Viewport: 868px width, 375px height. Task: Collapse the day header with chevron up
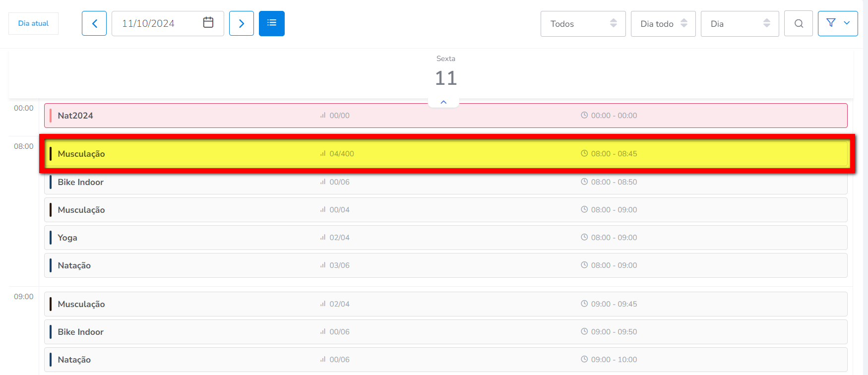(443, 102)
